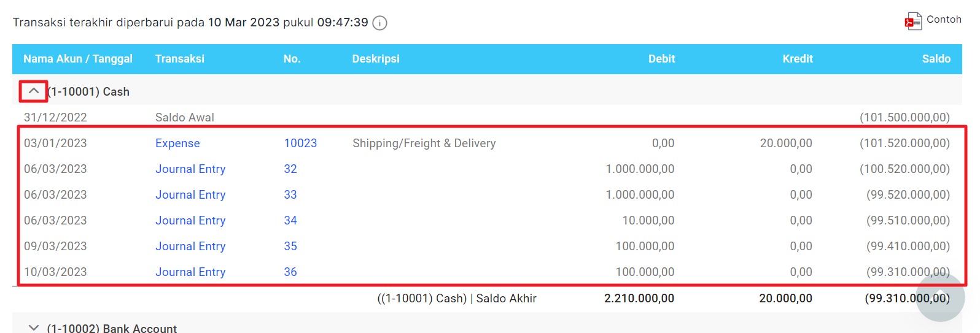Open journal number 34
Screen dimensions: 980x333
(290, 221)
